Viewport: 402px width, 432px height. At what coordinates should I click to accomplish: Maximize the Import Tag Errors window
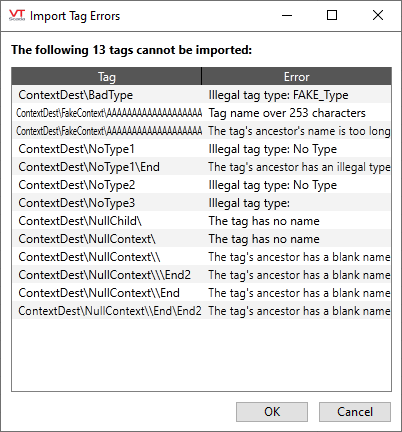pyautogui.click(x=332, y=15)
